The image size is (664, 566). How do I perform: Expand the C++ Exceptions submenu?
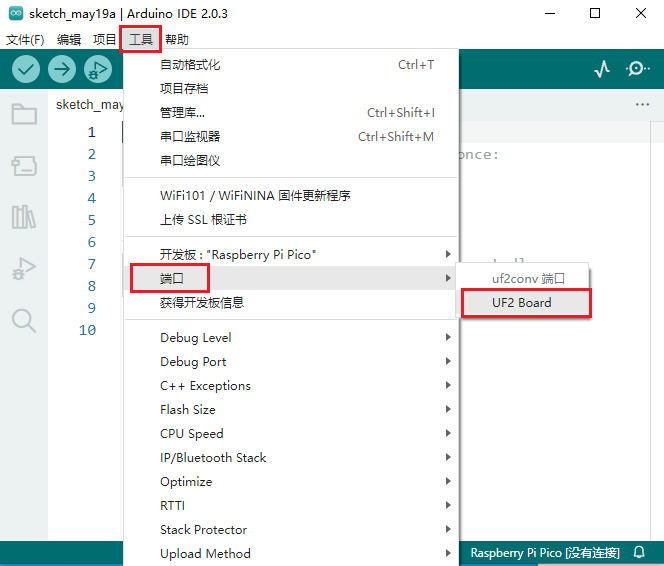pos(291,386)
